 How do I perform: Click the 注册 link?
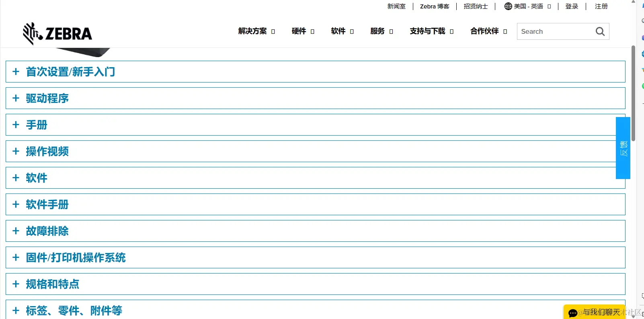click(601, 6)
